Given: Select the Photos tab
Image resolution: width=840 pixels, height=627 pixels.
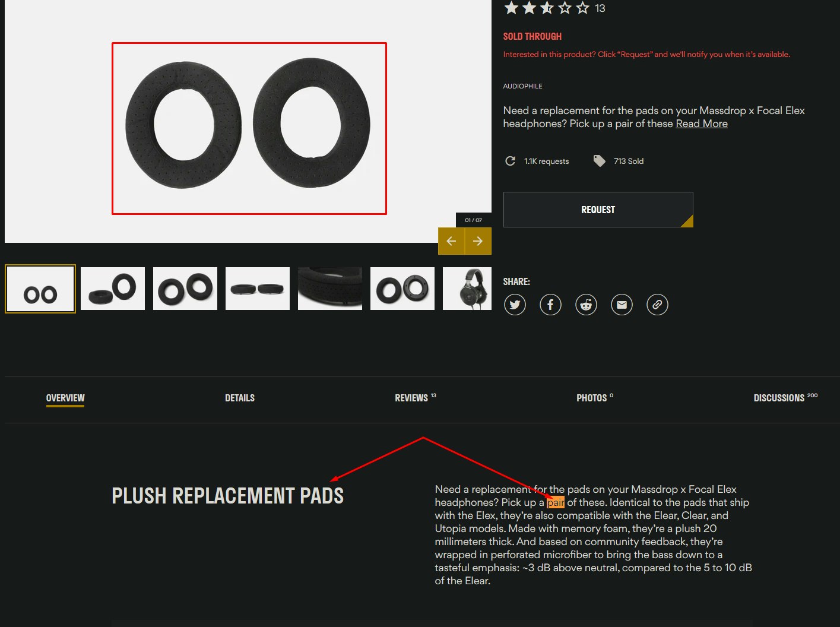Looking at the screenshot, I should click(x=591, y=398).
